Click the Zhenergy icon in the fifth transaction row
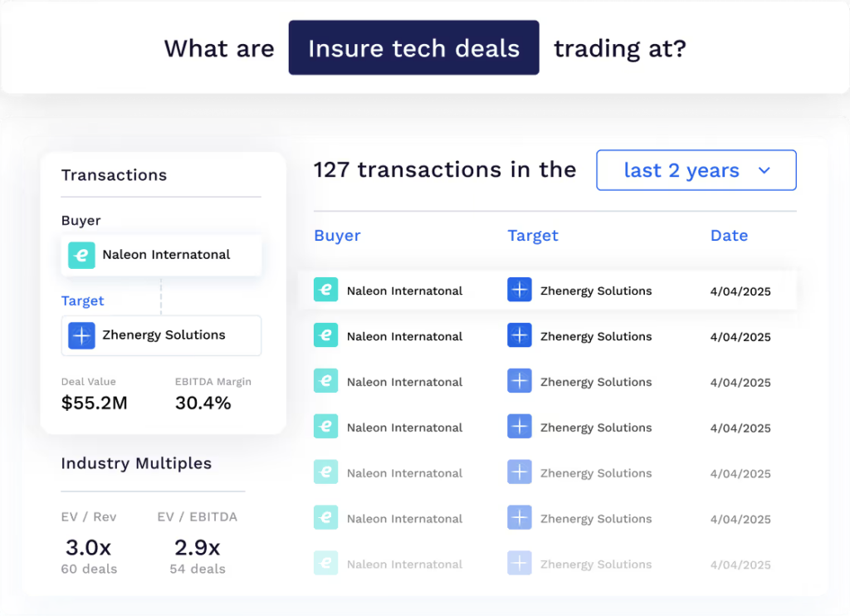The image size is (850, 616). tap(519, 472)
